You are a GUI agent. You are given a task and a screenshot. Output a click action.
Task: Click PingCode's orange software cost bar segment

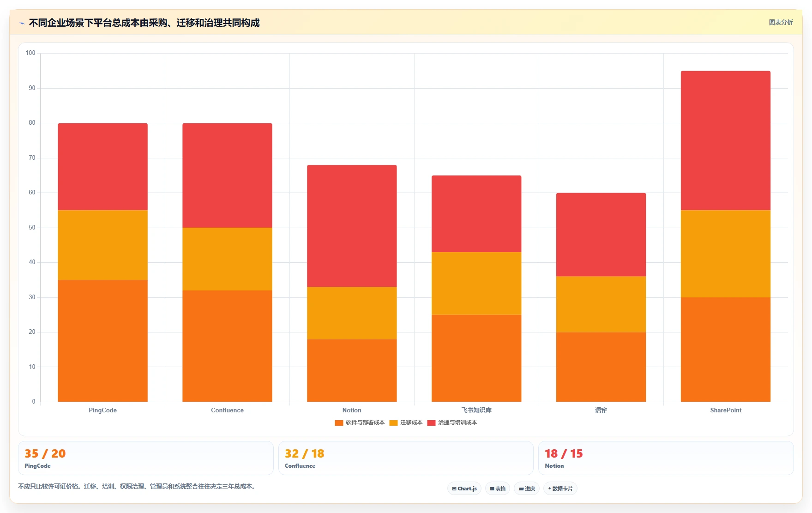tap(102, 341)
